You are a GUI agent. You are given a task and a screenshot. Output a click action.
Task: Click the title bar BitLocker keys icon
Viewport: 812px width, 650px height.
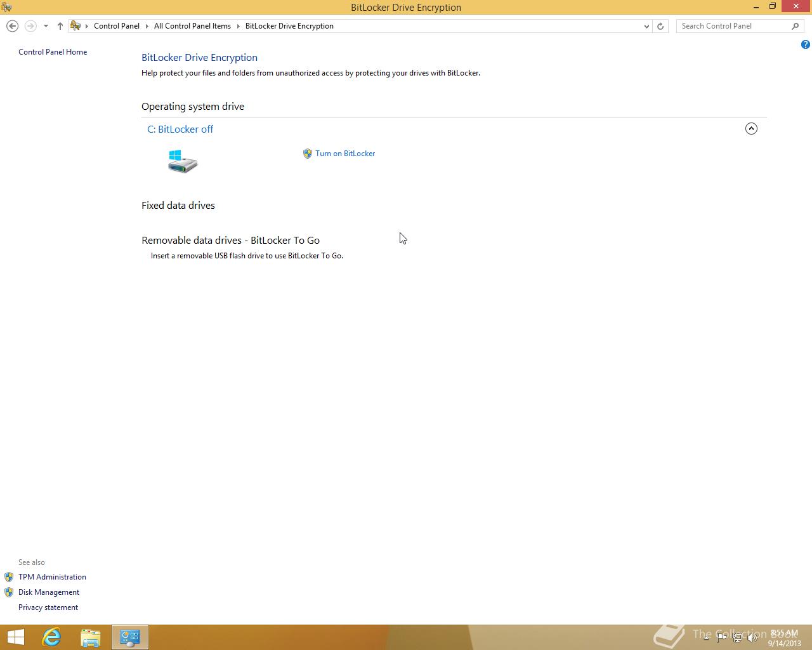point(6,7)
